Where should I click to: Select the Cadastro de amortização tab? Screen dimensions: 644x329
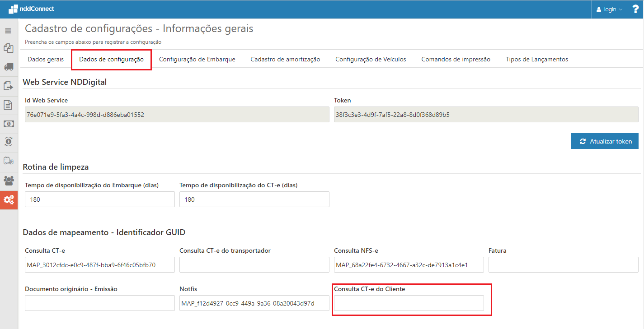point(285,59)
